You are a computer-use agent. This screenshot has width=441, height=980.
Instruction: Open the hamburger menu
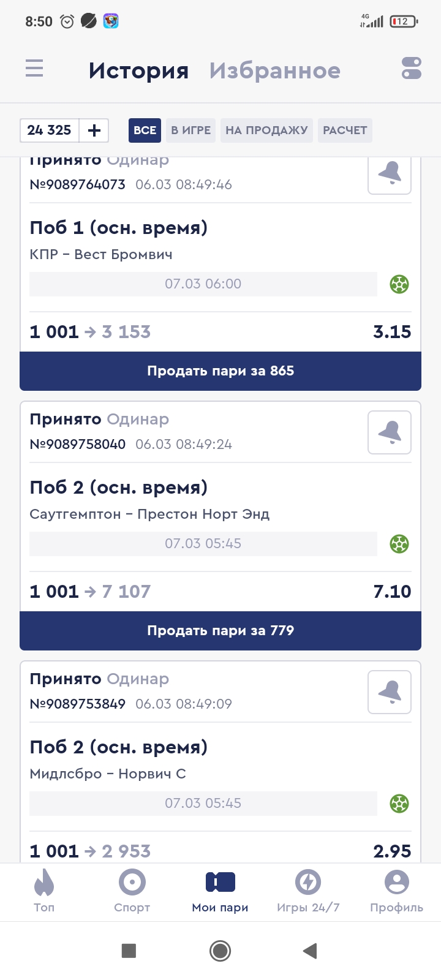coord(34,68)
